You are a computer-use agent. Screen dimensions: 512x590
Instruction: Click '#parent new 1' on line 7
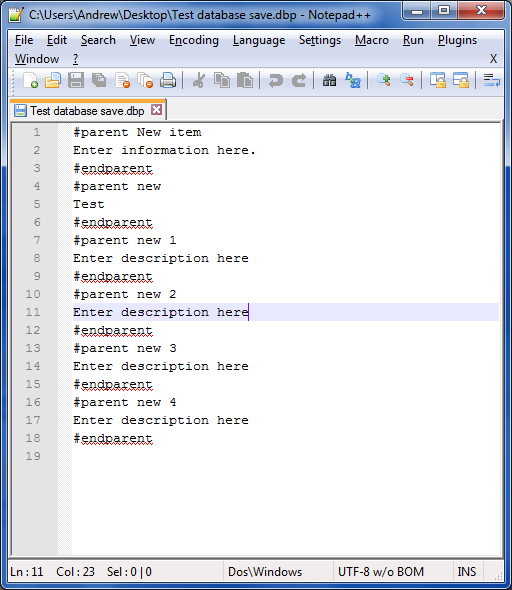125,240
